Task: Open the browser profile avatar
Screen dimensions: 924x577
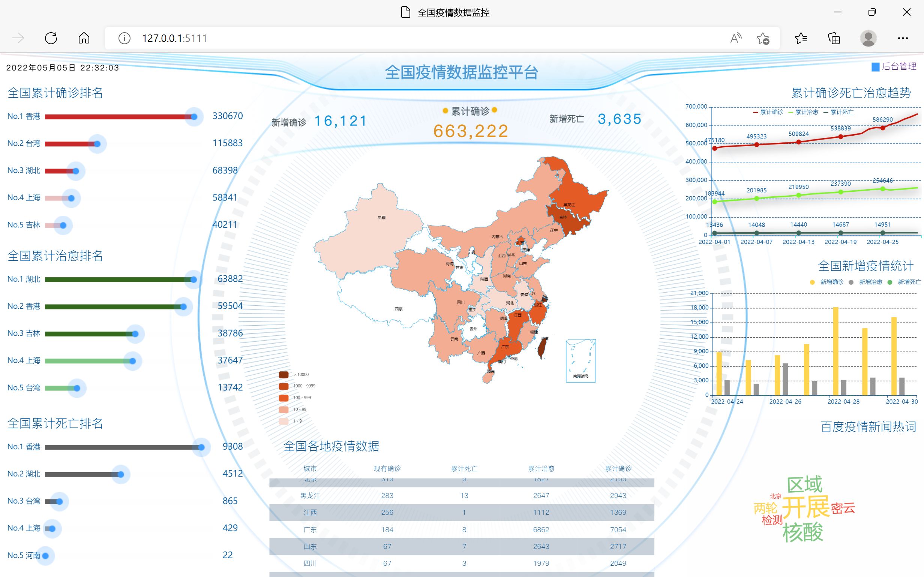Action: tap(868, 38)
